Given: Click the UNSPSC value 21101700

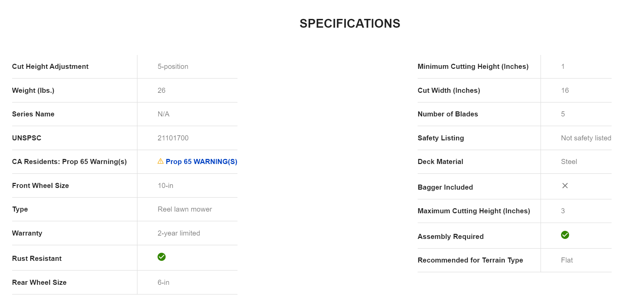Looking at the screenshot, I should click(x=173, y=138).
